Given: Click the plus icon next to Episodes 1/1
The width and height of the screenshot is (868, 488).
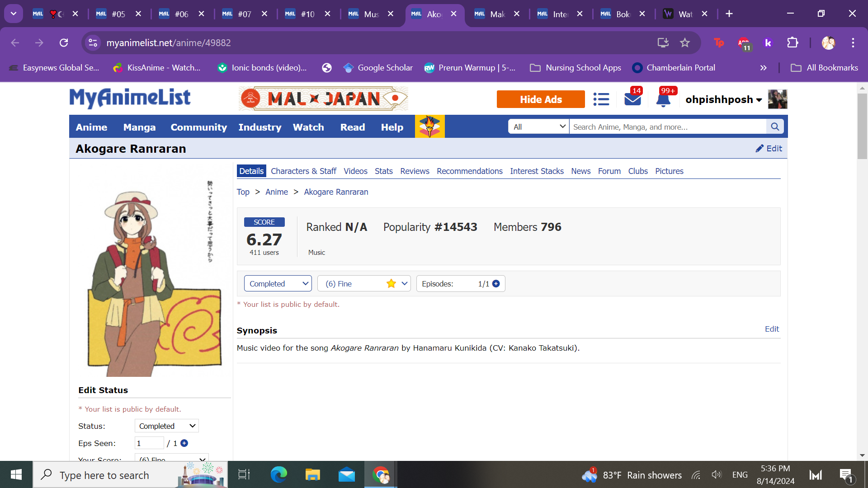Looking at the screenshot, I should [496, 284].
